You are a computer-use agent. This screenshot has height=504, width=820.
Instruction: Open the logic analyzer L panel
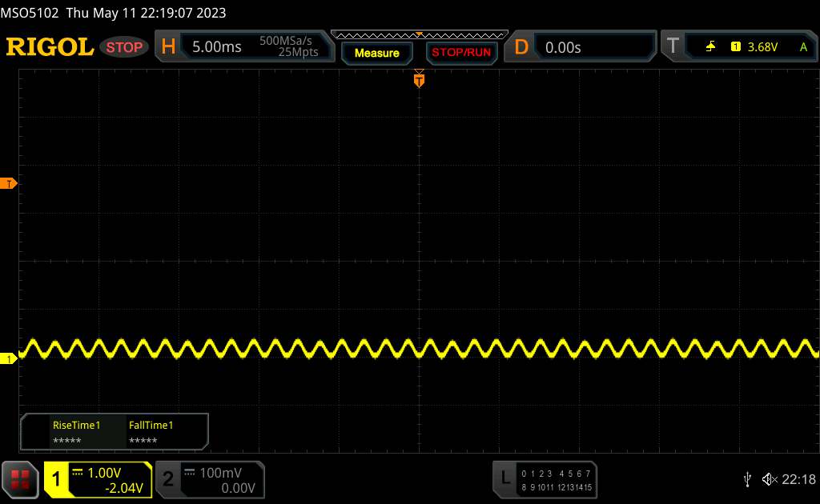[505, 478]
